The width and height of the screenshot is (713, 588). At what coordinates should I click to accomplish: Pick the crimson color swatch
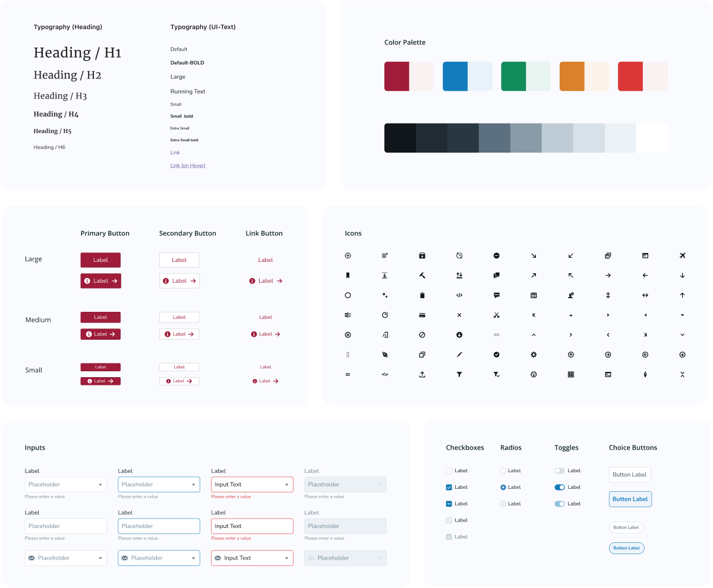click(397, 77)
